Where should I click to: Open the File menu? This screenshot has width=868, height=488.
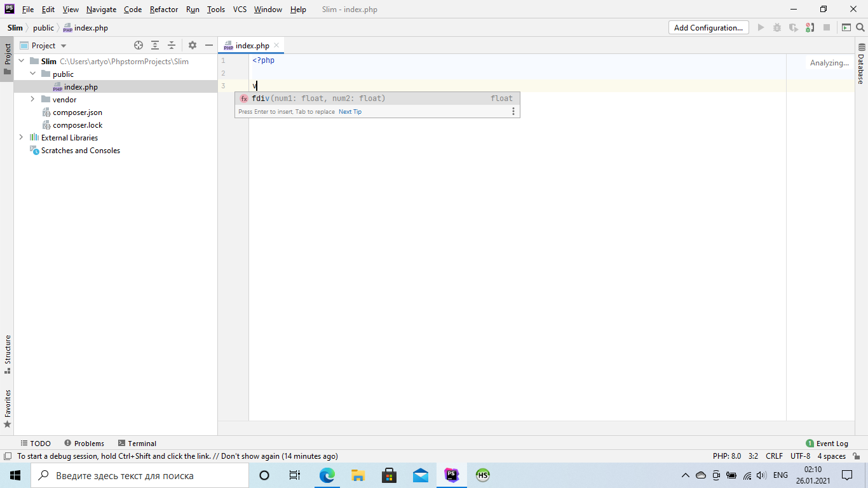28,10
